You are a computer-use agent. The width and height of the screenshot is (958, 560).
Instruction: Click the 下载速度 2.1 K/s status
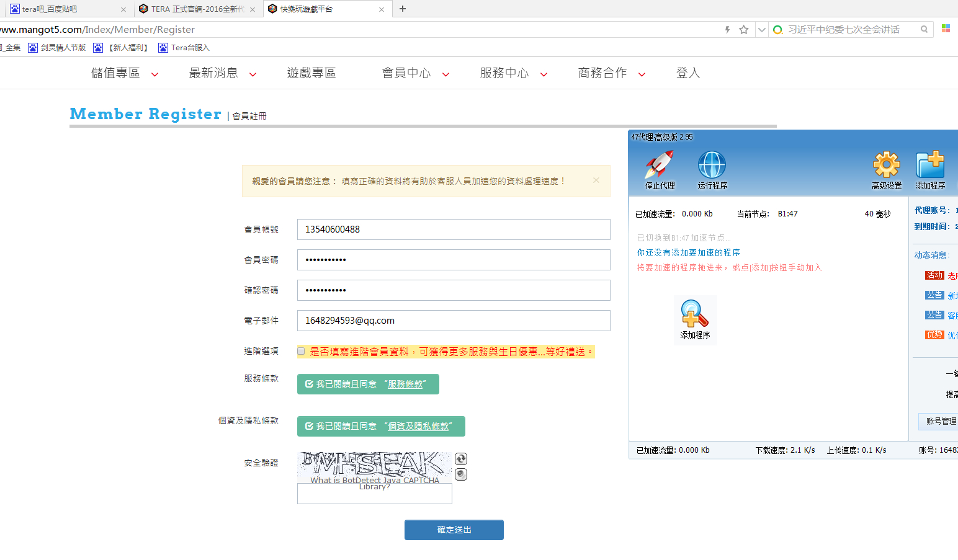[786, 450]
